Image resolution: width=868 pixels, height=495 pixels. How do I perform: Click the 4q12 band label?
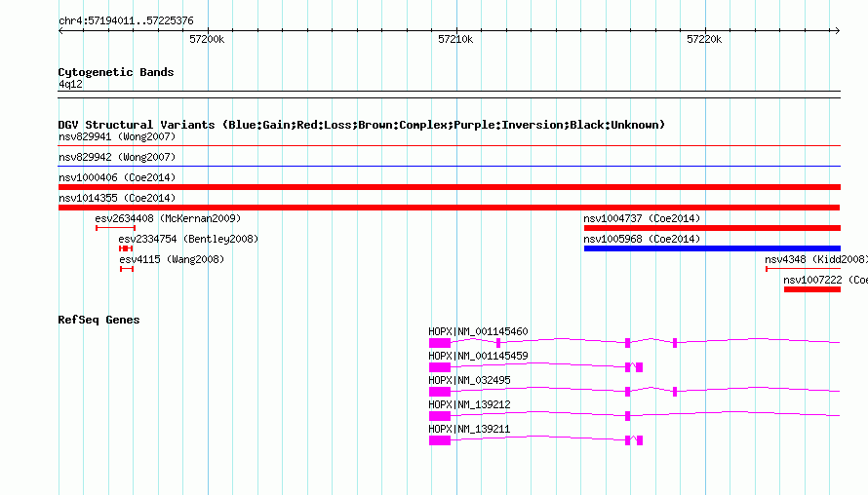coord(70,84)
